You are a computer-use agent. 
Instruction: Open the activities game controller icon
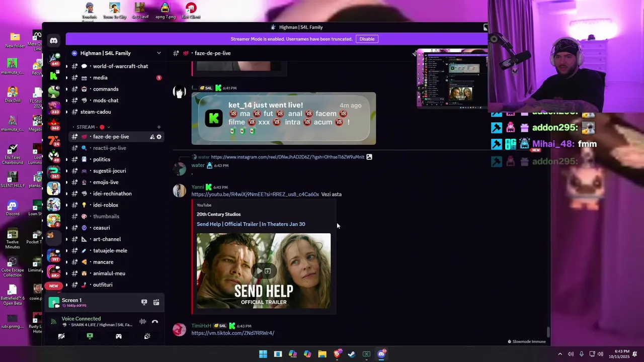click(x=119, y=336)
